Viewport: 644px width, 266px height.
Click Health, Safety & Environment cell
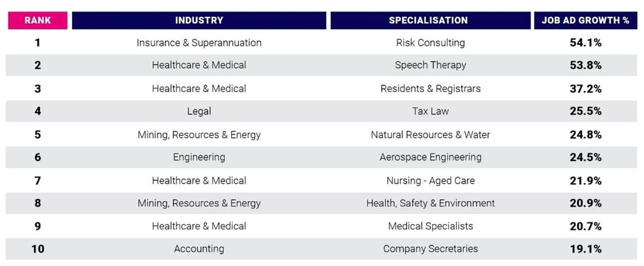pyautogui.click(x=430, y=203)
